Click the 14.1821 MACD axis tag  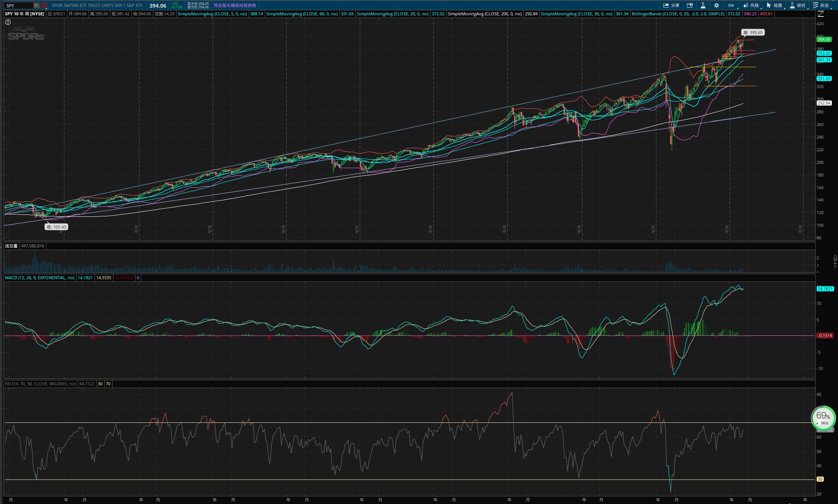[x=825, y=289]
